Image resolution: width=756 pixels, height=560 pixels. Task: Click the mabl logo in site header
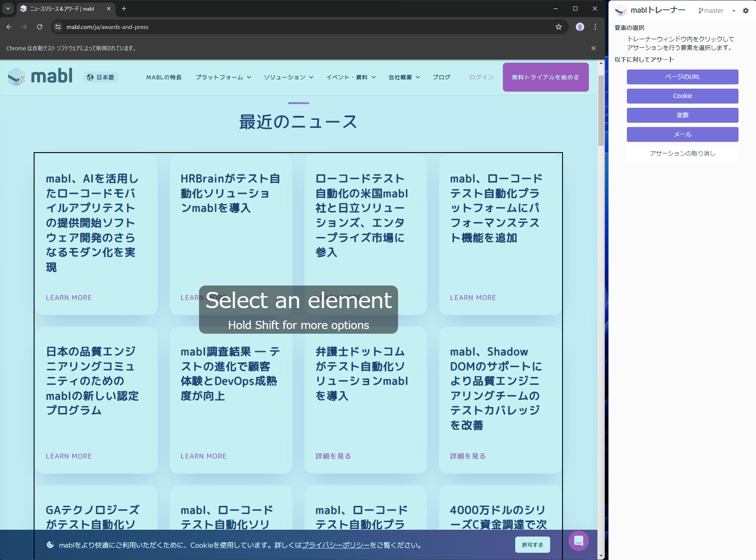tap(40, 77)
